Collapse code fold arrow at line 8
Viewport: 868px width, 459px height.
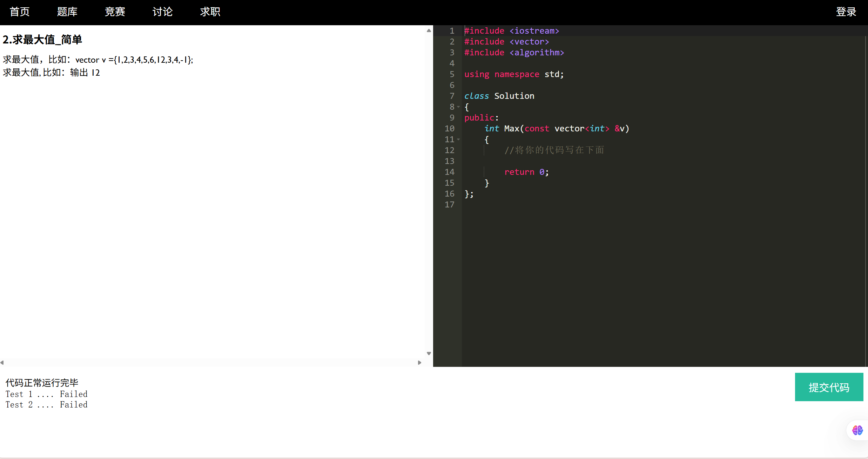click(458, 107)
